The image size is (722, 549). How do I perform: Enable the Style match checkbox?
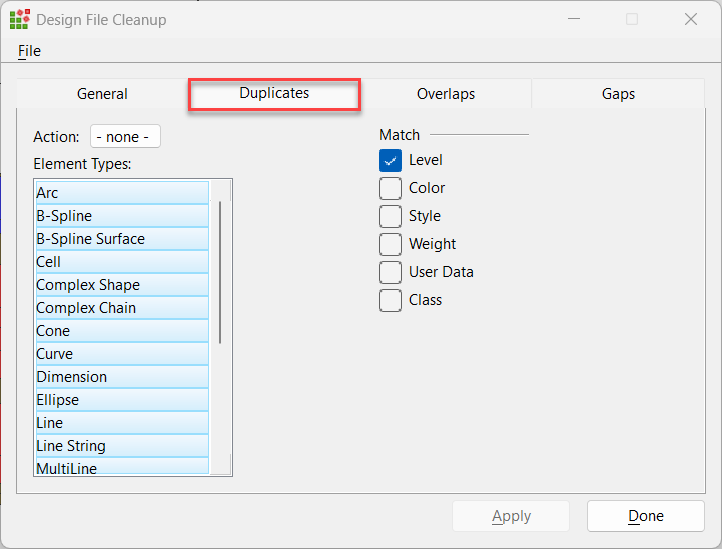390,216
